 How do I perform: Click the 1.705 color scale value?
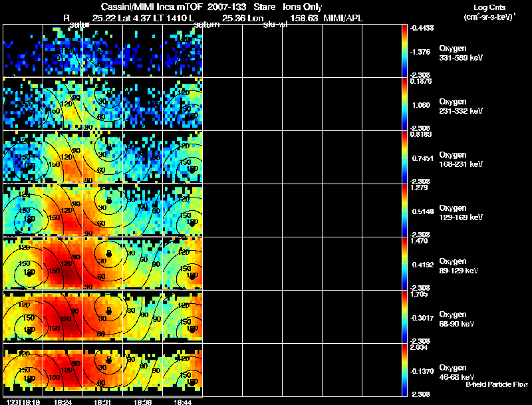point(419,295)
